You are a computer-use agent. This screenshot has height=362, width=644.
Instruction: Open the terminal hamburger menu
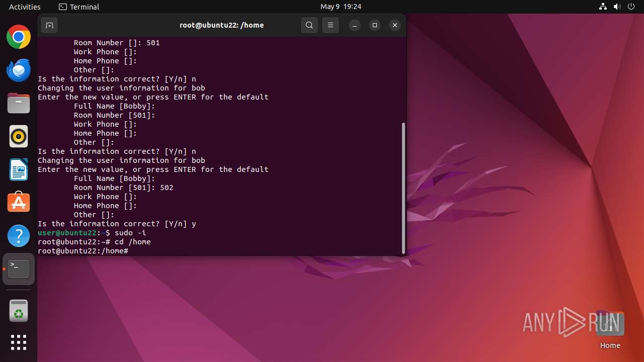[x=331, y=25]
